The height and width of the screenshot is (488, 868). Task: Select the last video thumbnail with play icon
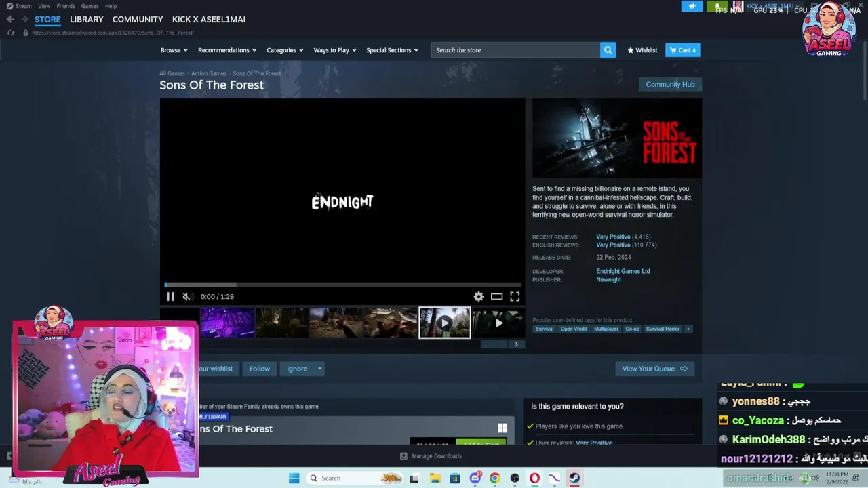498,323
